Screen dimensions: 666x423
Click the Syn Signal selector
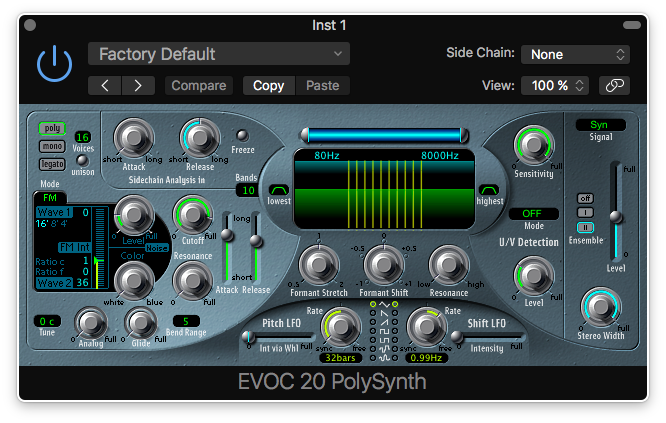click(x=600, y=125)
